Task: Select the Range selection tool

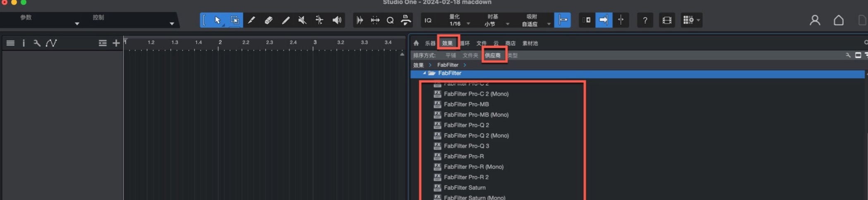Action: 235,20
